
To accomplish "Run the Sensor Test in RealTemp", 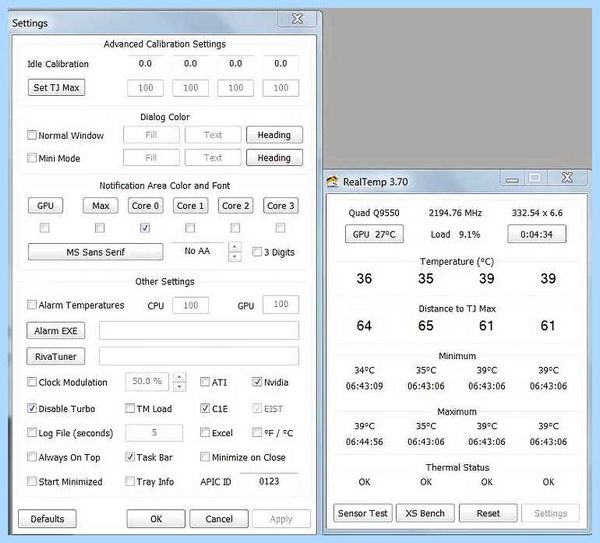I will [x=363, y=513].
